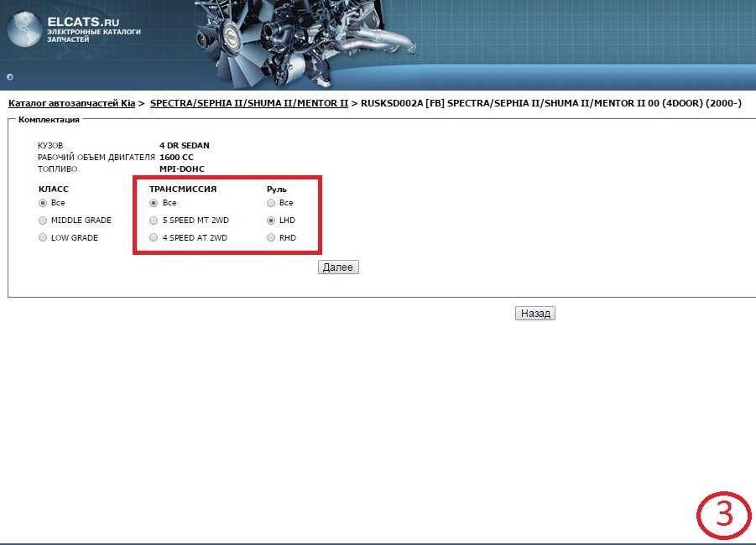Click the ELCATS.RU site title text
The height and width of the screenshot is (545, 756).
coord(83,22)
